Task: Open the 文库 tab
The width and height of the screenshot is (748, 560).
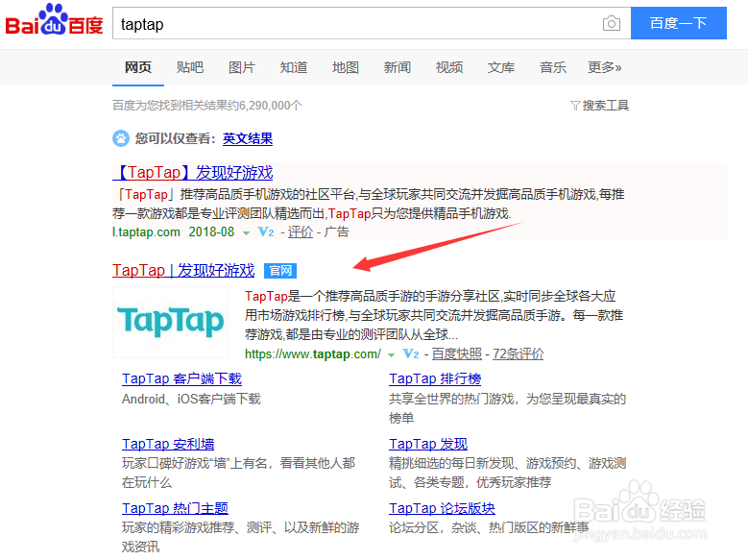Action: coord(501,67)
